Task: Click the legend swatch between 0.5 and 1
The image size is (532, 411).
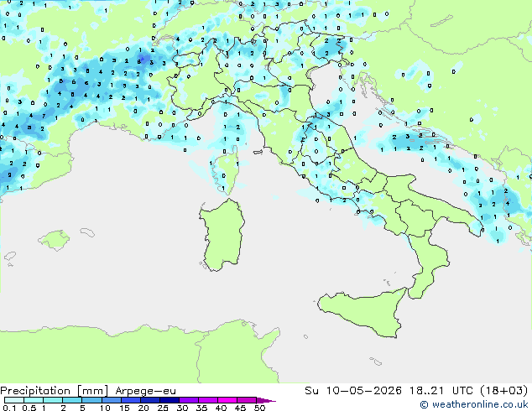Action: coord(34,400)
